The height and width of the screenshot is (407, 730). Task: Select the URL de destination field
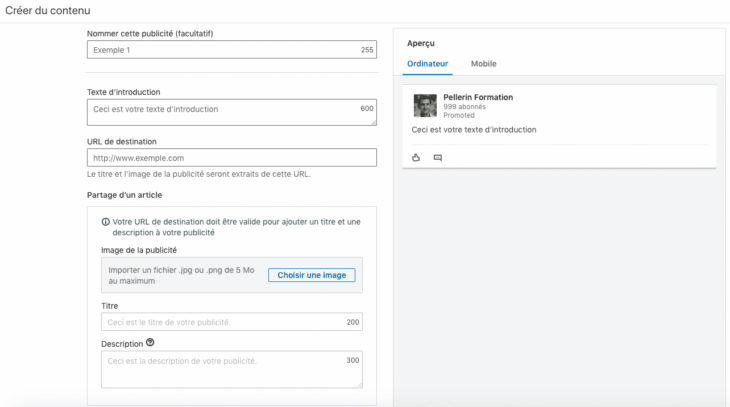click(231, 158)
